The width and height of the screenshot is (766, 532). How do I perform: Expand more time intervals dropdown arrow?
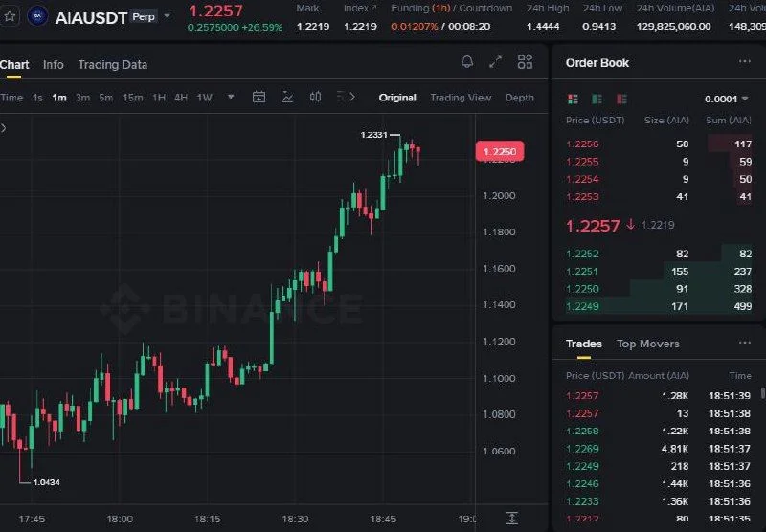[x=231, y=97]
